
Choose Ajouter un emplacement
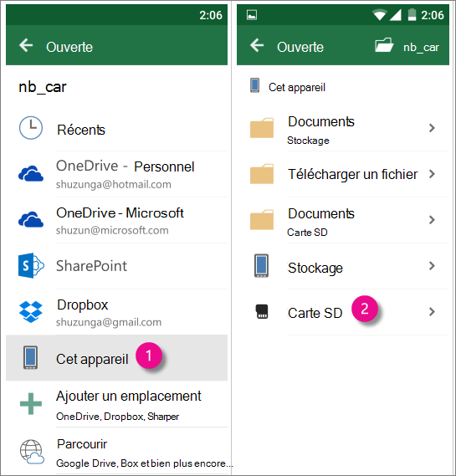(x=116, y=404)
